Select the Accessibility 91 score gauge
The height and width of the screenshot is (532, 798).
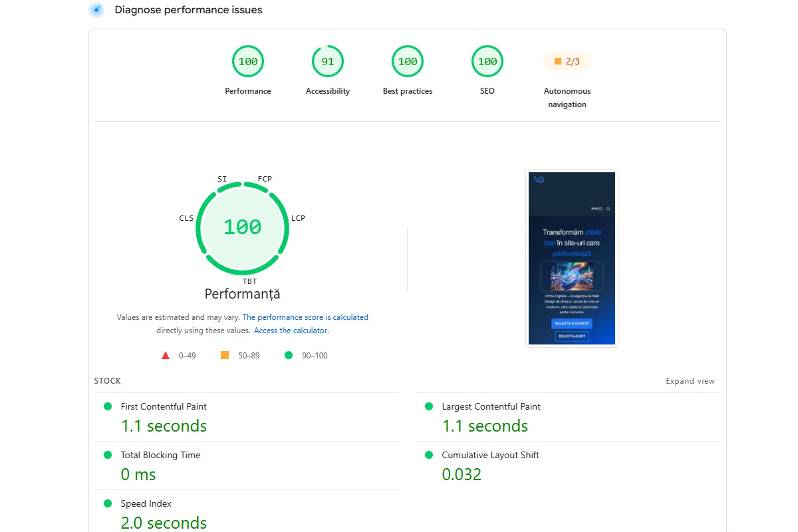(x=328, y=62)
